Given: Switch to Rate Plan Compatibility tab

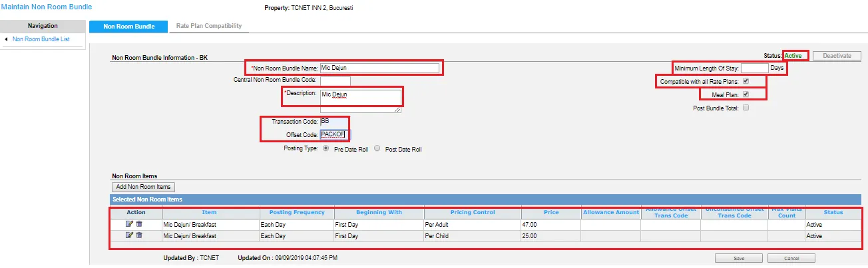Looking at the screenshot, I should 209,27.
